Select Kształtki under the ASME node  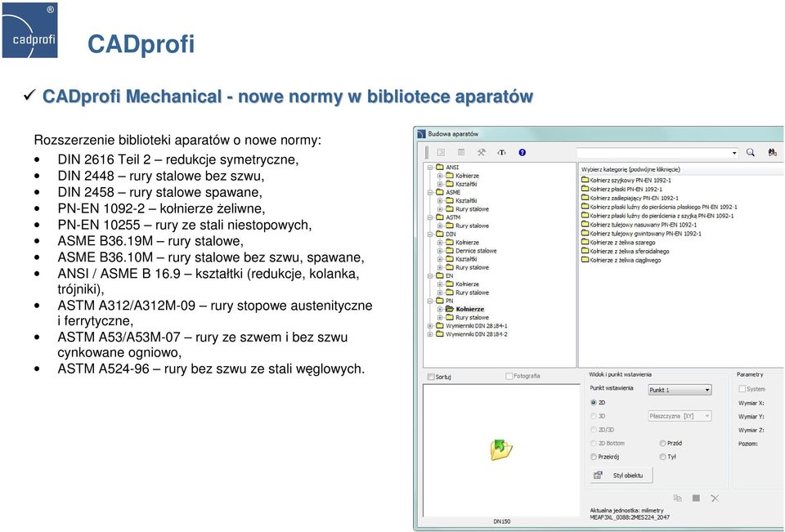tap(466, 201)
